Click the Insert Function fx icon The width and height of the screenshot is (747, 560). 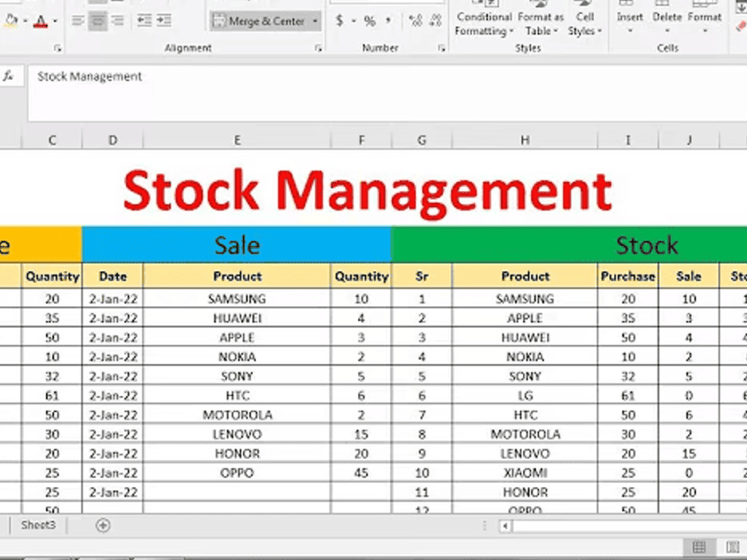coord(8,76)
